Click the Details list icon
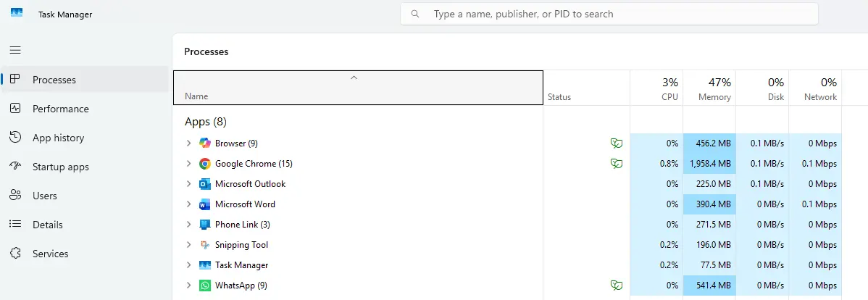 (x=15, y=224)
